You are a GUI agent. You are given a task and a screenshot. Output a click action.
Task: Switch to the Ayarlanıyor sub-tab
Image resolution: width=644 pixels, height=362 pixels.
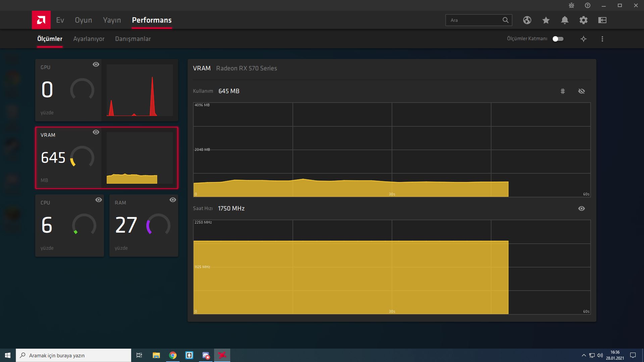point(89,39)
